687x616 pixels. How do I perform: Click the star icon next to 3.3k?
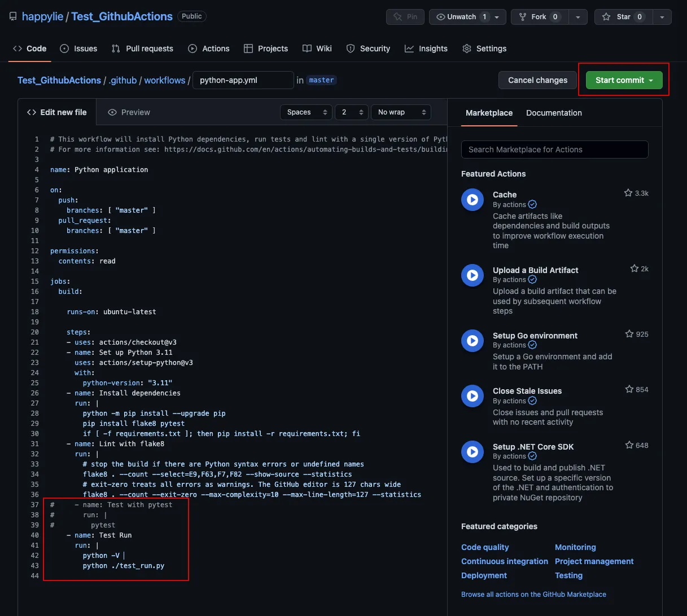[628, 193]
